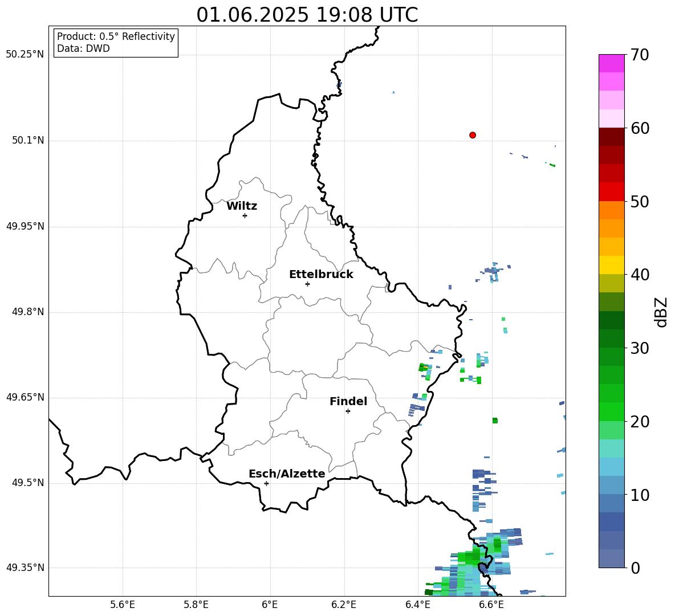Viewport: 675px width, 616px height.
Task: Click the 10 value on the colorbar
Action: pyautogui.click(x=640, y=495)
